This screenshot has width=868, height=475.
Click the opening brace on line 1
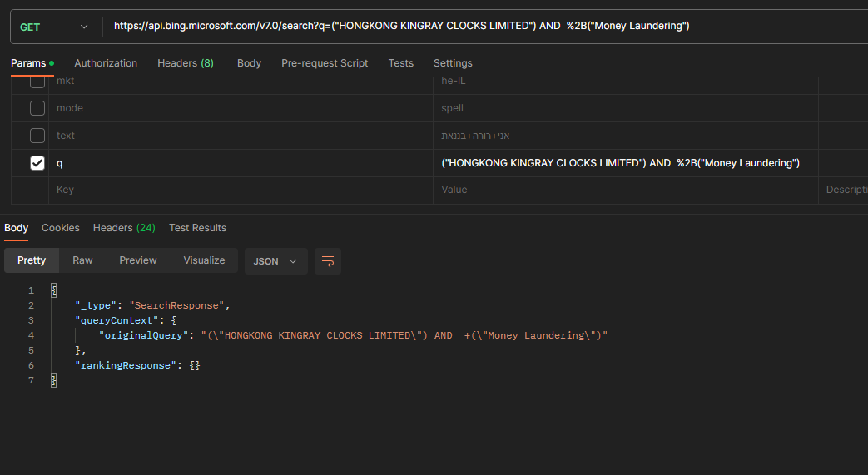54,290
